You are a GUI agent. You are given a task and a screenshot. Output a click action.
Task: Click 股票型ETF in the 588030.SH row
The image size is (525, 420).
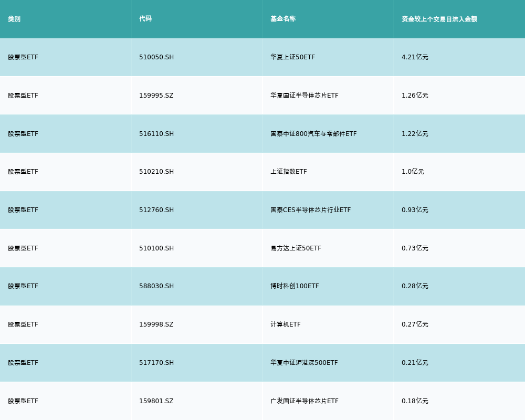point(23,286)
